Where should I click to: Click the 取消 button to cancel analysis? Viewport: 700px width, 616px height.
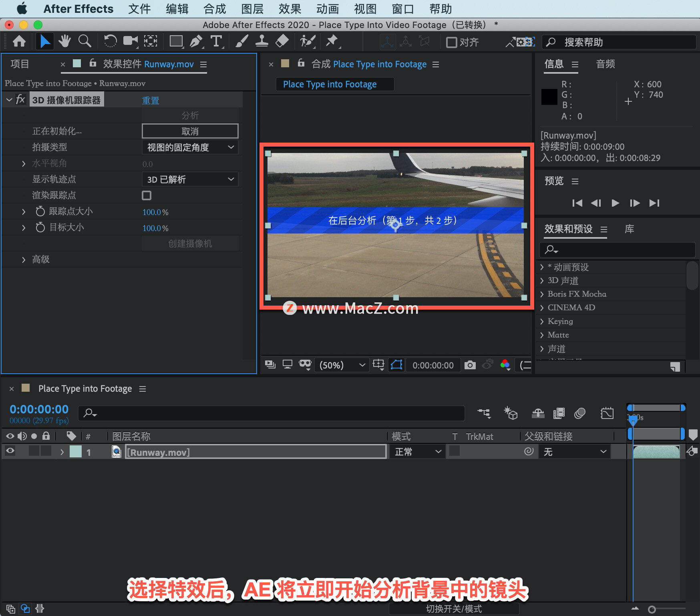tap(190, 131)
